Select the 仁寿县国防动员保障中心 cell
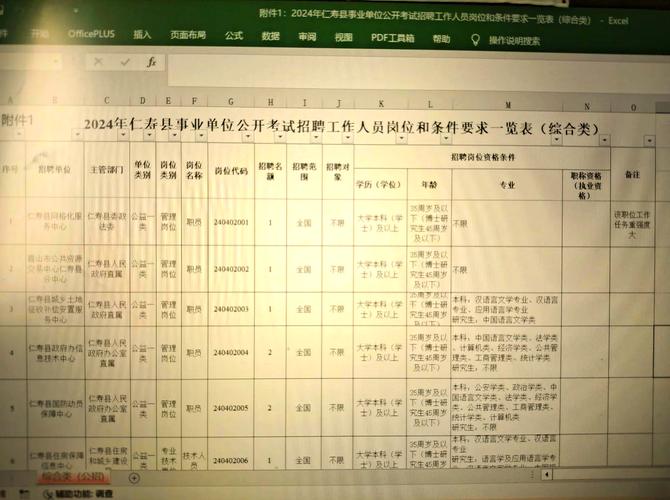 [x=56, y=408]
